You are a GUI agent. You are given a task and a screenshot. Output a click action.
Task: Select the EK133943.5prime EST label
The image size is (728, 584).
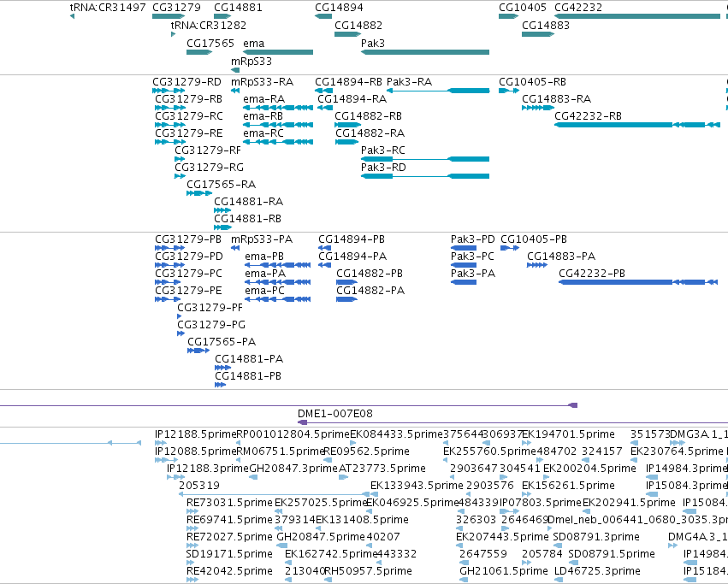coord(417,486)
